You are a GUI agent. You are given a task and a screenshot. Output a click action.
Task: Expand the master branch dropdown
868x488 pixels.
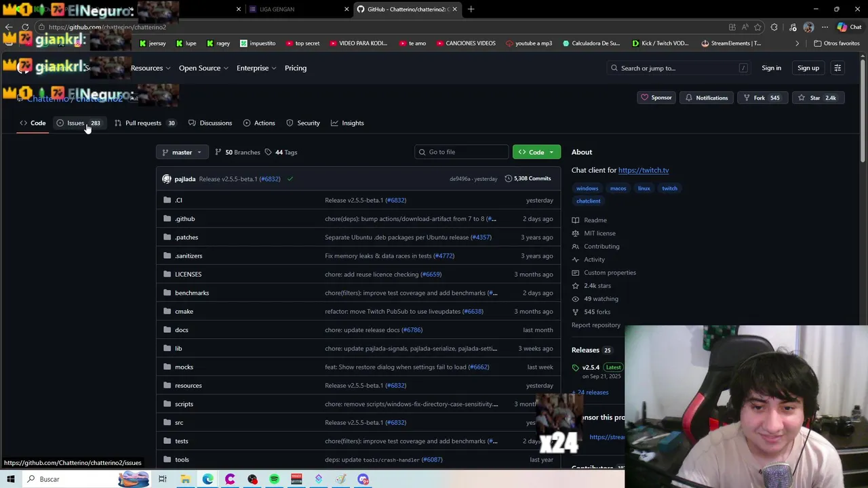(182, 152)
